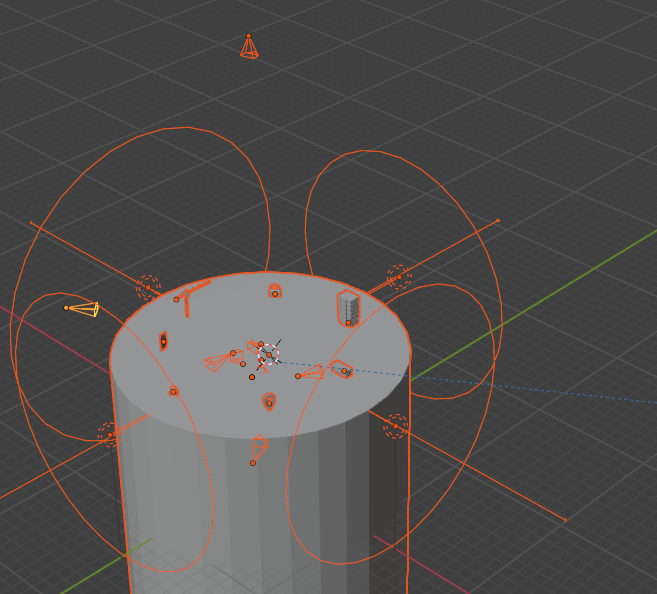
Task: Select the small object at the disc's back edge
Action: pyautogui.click(x=275, y=290)
